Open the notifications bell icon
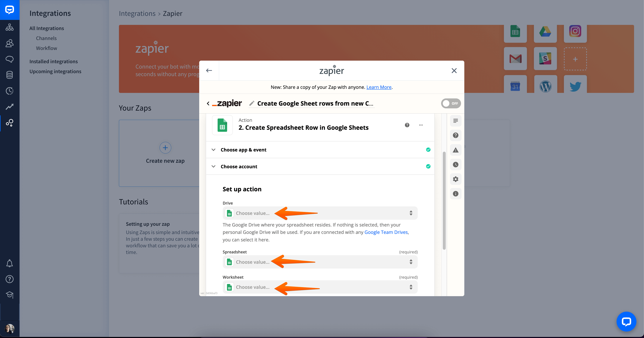This screenshot has width=644, height=338. (x=10, y=263)
